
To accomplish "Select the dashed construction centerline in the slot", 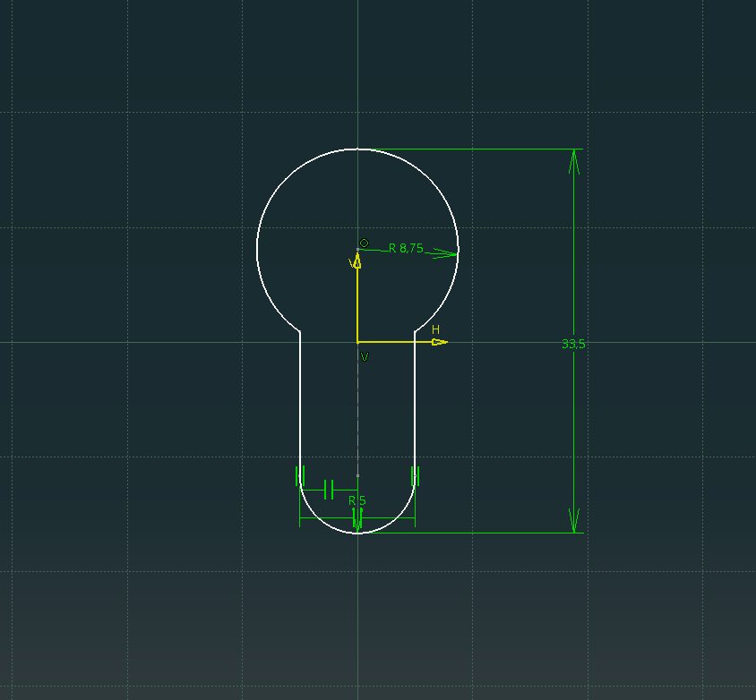I will [x=357, y=409].
